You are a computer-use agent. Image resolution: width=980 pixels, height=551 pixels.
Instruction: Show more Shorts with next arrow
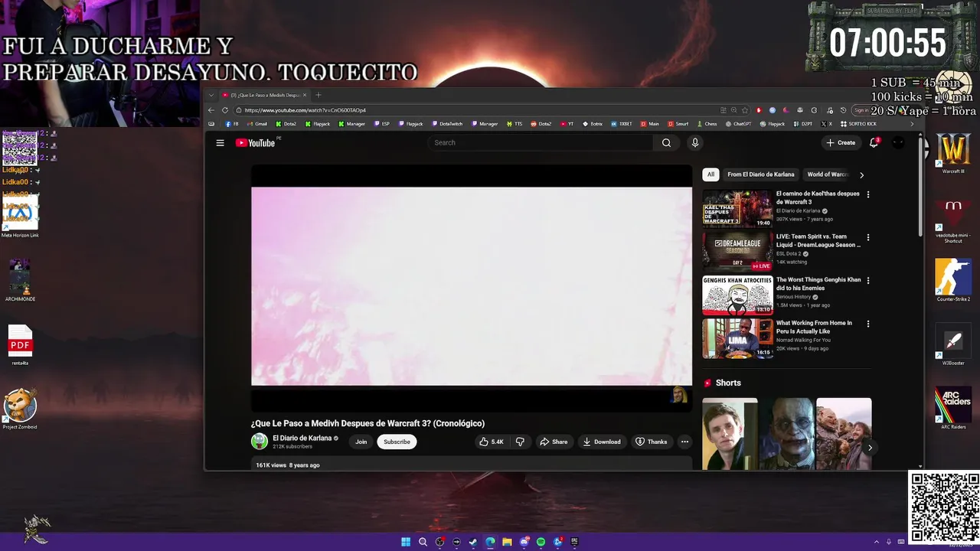coord(870,448)
